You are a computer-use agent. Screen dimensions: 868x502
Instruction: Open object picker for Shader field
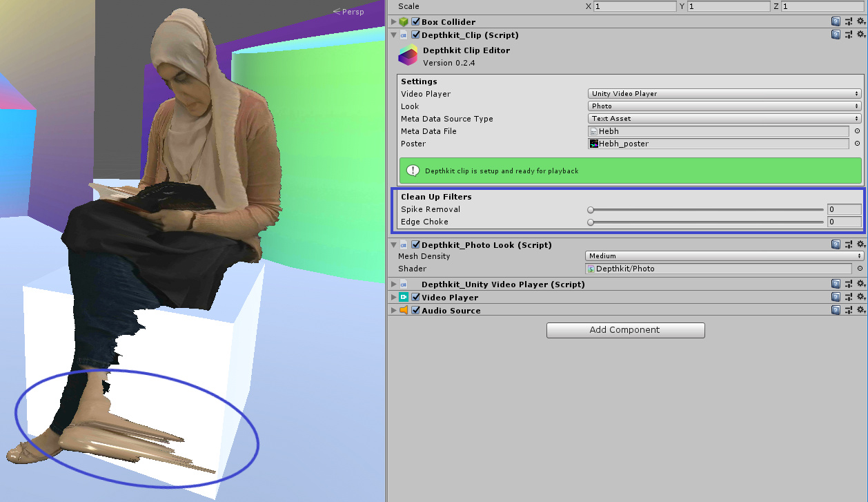pos(860,269)
